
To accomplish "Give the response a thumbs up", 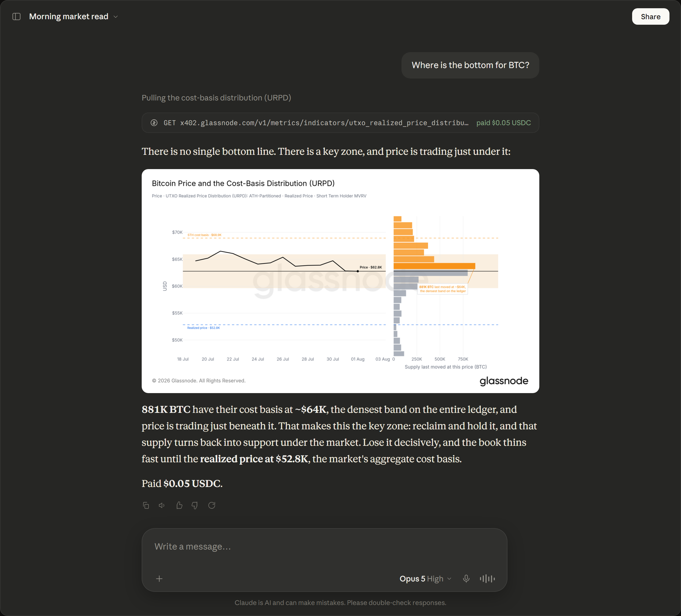I will coord(179,505).
